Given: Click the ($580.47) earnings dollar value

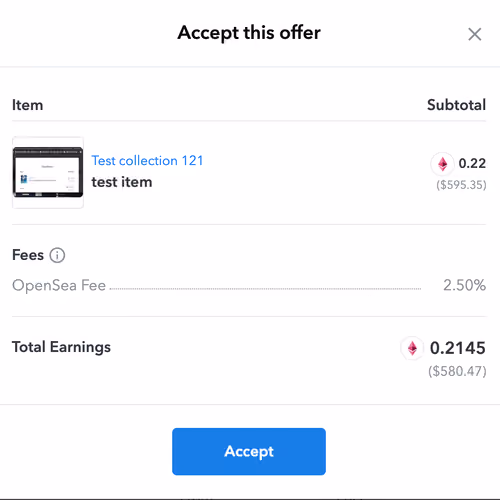Looking at the screenshot, I should tap(457, 371).
